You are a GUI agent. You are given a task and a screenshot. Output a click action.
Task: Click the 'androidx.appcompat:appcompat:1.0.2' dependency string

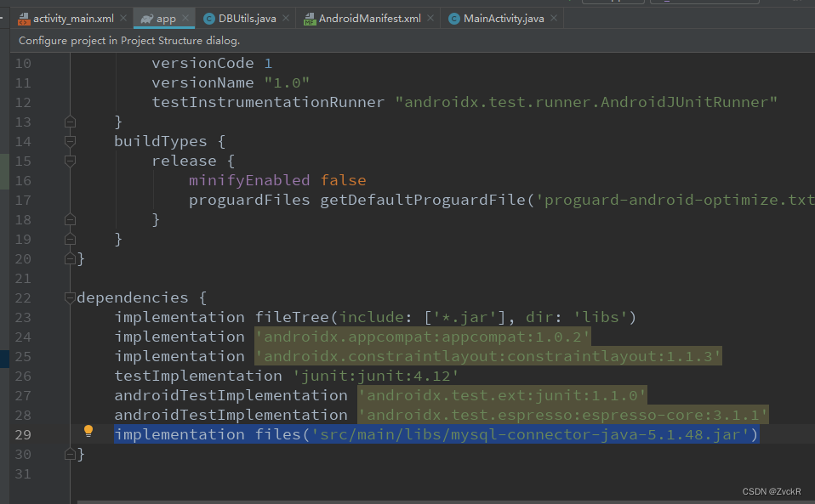pyautogui.click(x=423, y=337)
